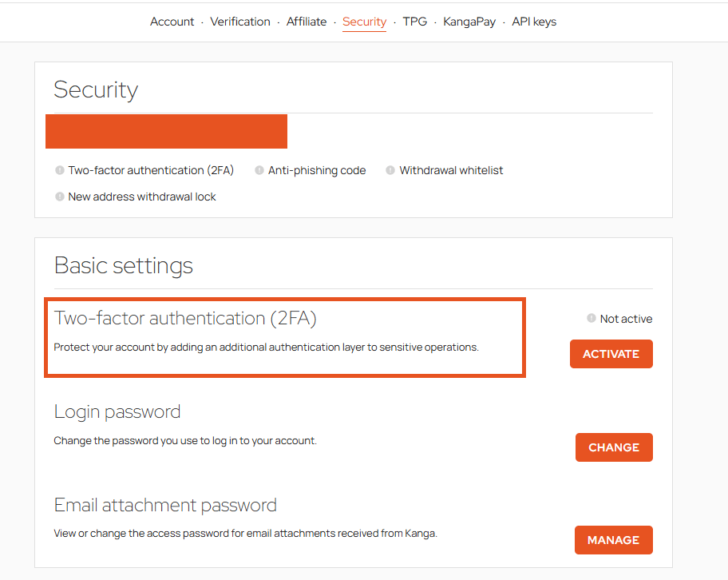Click CHANGE for login password

(x=614, y=447)
